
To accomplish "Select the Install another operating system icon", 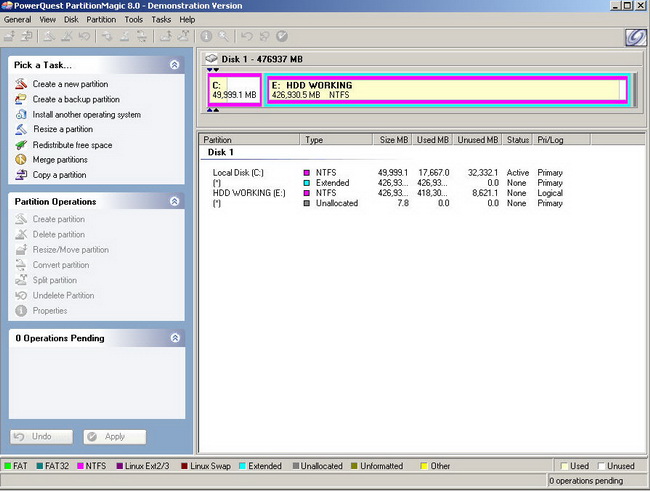I will pos(21,114).
